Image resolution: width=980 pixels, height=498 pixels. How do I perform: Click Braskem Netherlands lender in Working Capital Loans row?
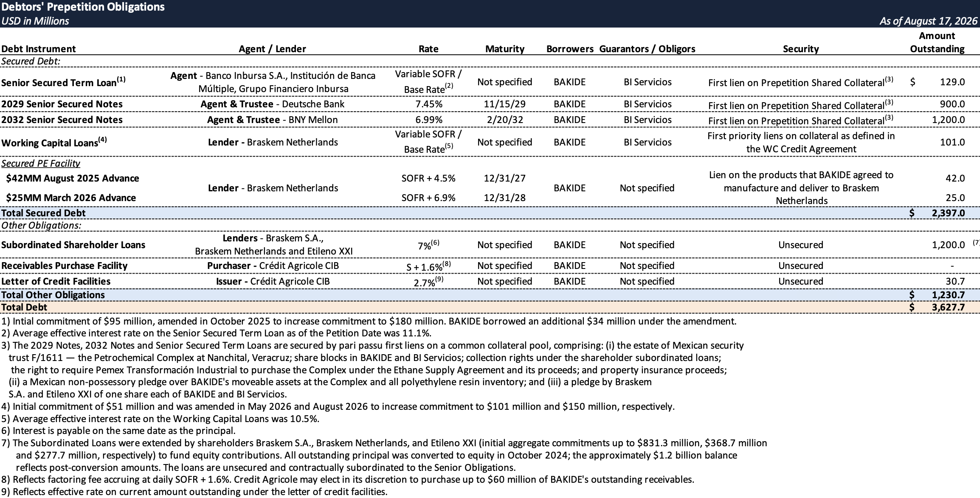273,142
